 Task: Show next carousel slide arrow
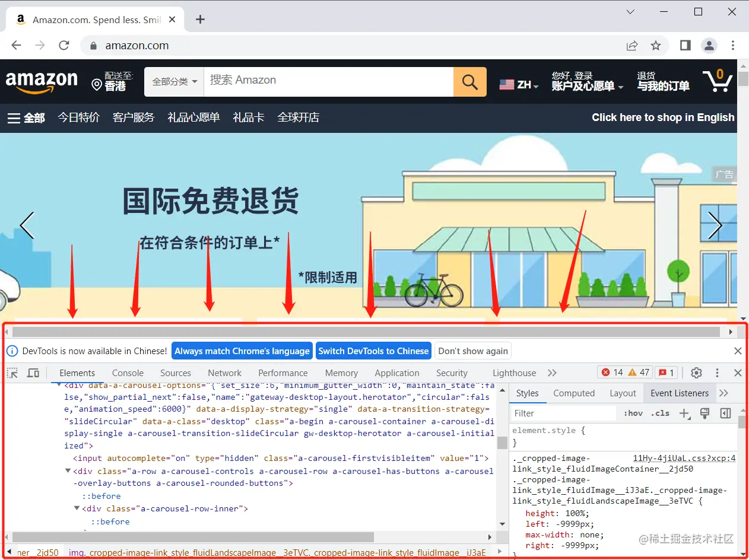[715, 225]
